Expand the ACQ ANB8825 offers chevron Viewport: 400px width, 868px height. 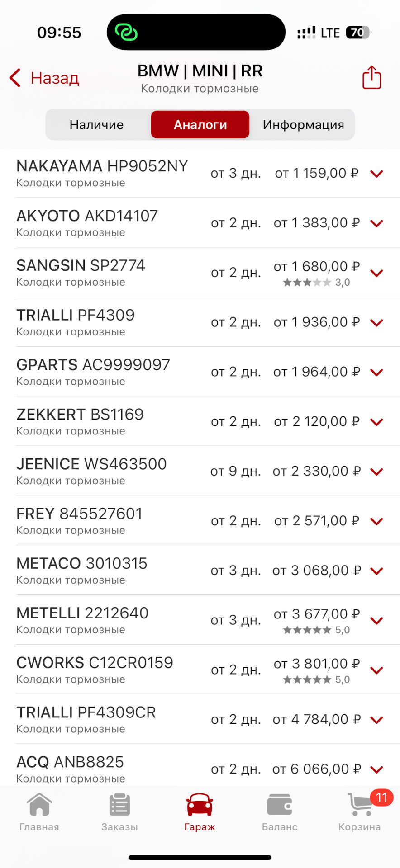pyautogui.click(x=376, y=769)
